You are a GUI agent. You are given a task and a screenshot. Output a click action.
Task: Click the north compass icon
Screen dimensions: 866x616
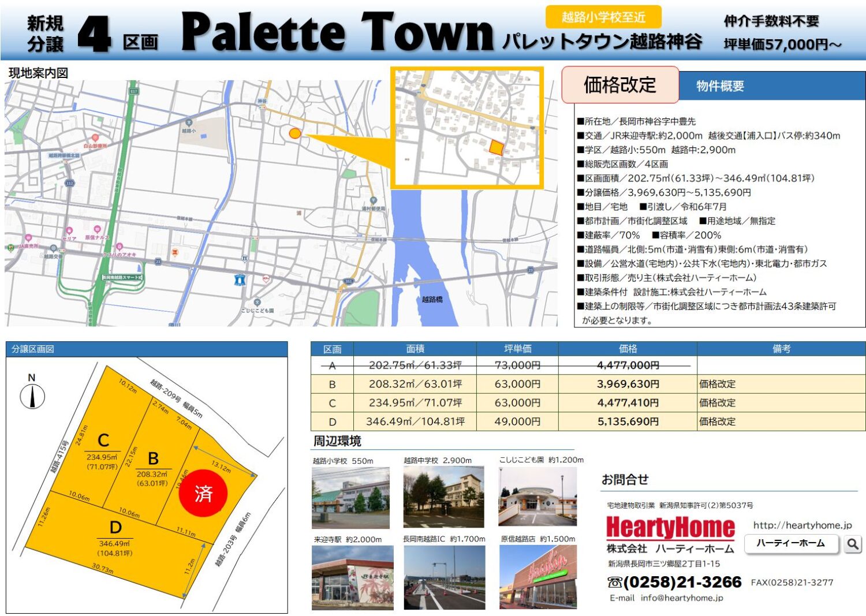pyautogui.click(x=32, y=397)
